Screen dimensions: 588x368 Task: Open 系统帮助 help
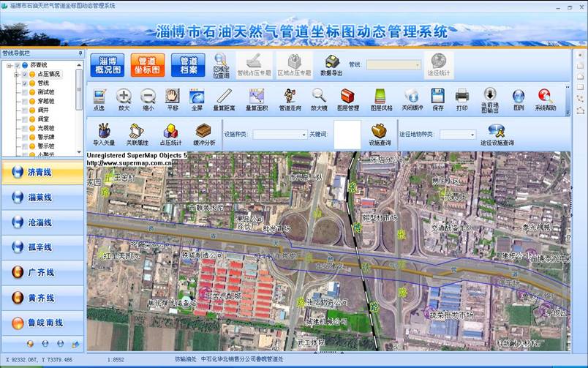(x=546, y=99)
